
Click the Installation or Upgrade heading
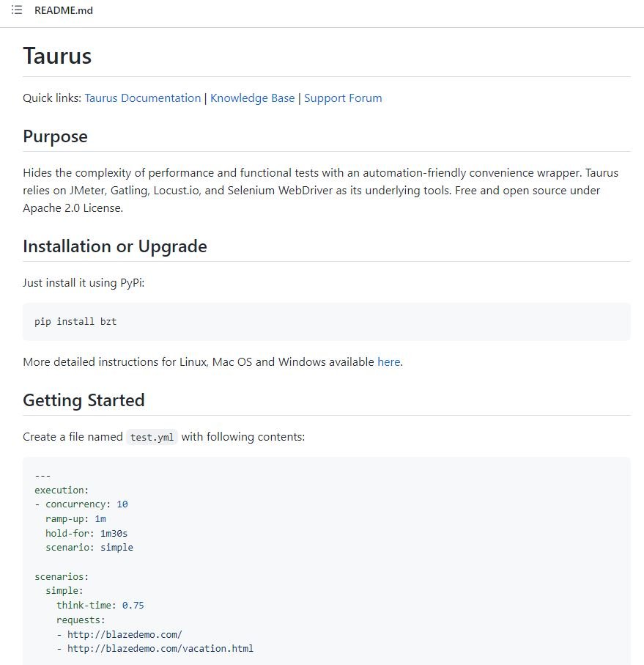click(115, 246)
